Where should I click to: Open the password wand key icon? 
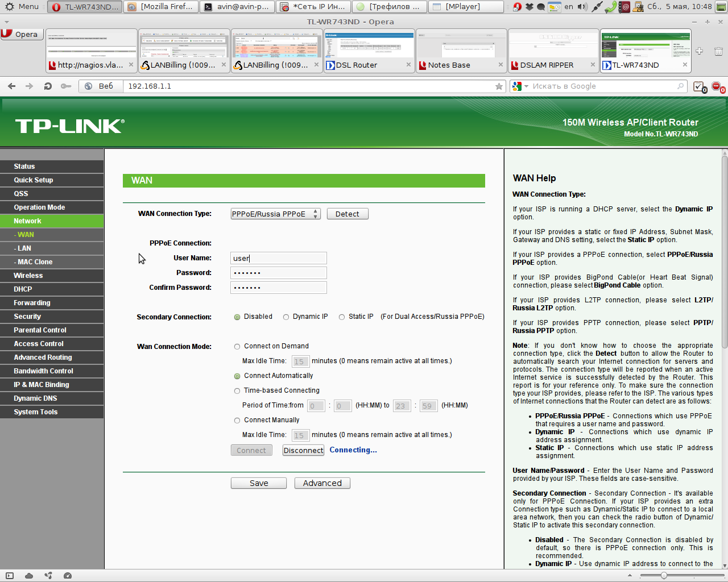66,86
